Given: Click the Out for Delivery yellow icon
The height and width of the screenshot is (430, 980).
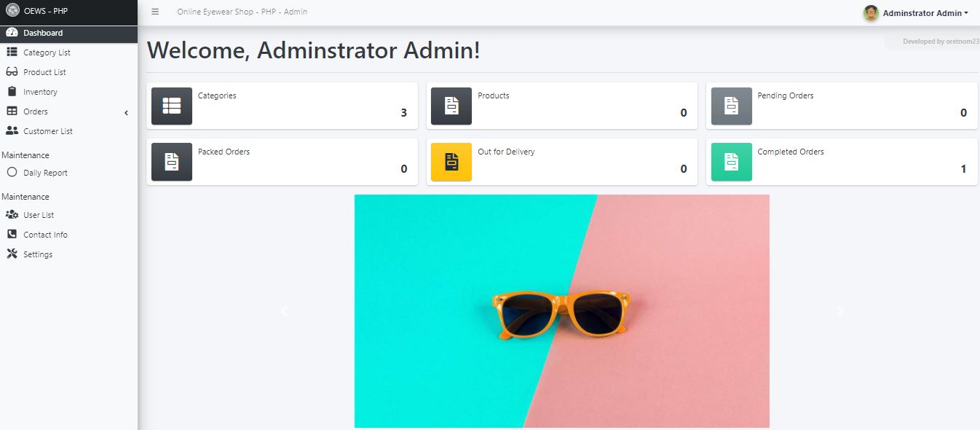Looking at the screenshot, I should [x=451, y=161].
